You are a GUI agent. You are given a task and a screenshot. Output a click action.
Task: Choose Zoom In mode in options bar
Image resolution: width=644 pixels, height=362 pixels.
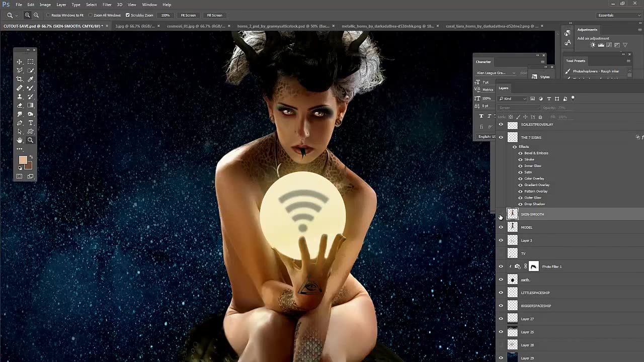[x=28, y=15]
